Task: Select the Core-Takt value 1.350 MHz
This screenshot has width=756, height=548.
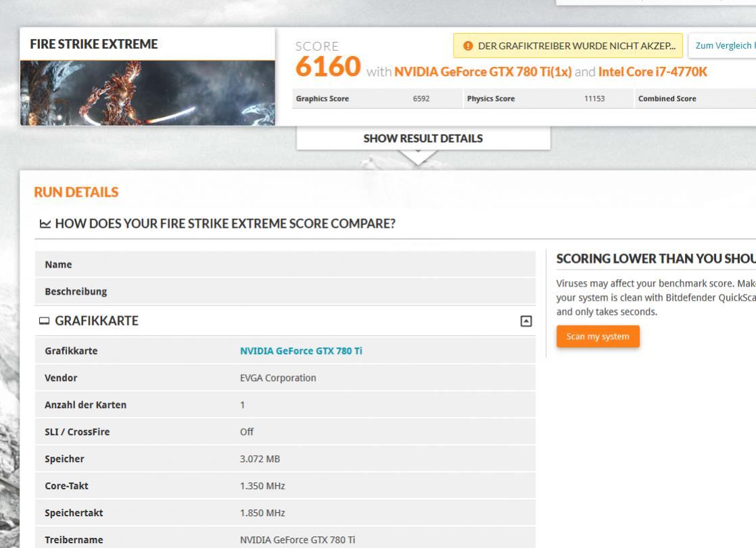Action: tap(262, 486)
